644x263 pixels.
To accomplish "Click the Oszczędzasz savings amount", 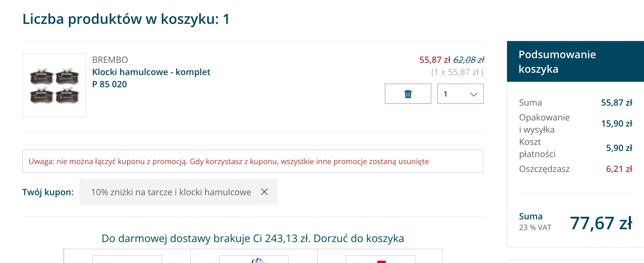I will 619,169.
